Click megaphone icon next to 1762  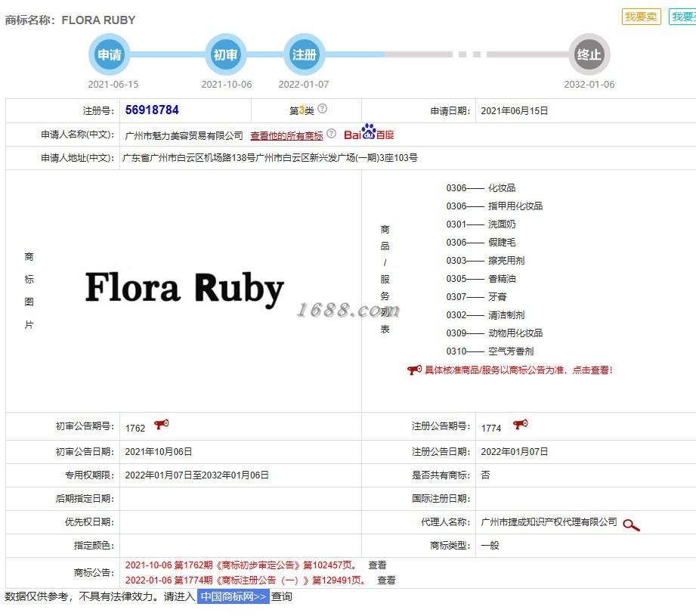pyautogui.click(x=161, y=424)
